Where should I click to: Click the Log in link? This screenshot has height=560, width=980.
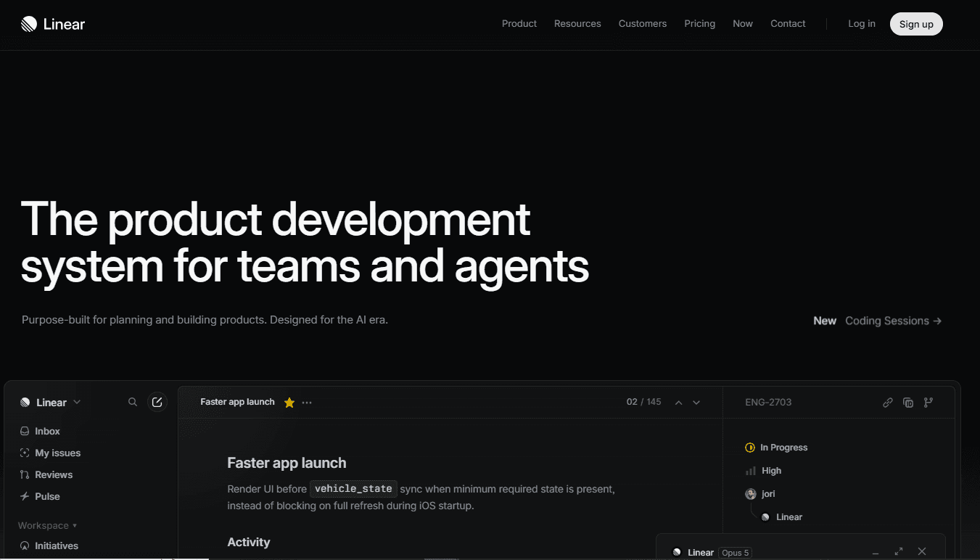pyautogui.click(x=862, y=24)
